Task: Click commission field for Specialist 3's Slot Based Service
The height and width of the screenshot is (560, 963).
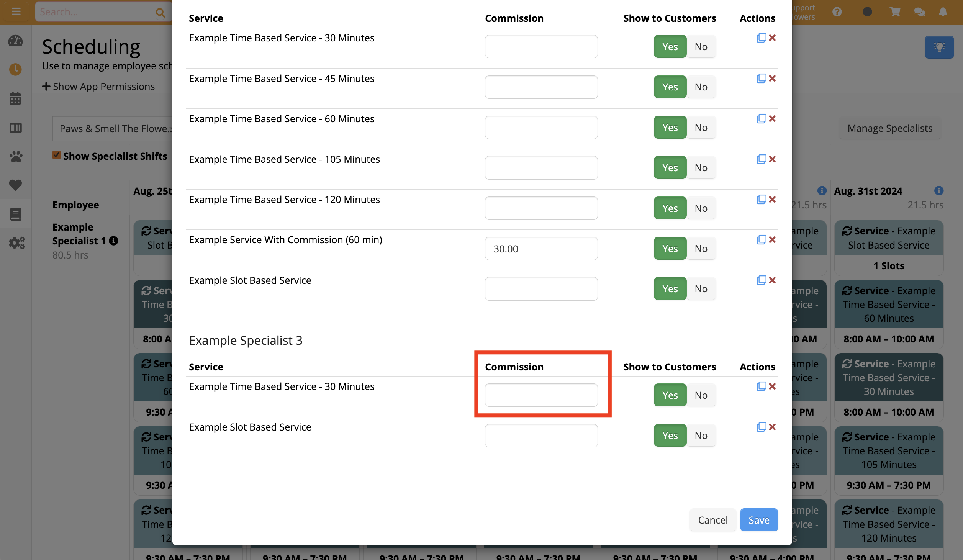Action: (x=541, y=436)
